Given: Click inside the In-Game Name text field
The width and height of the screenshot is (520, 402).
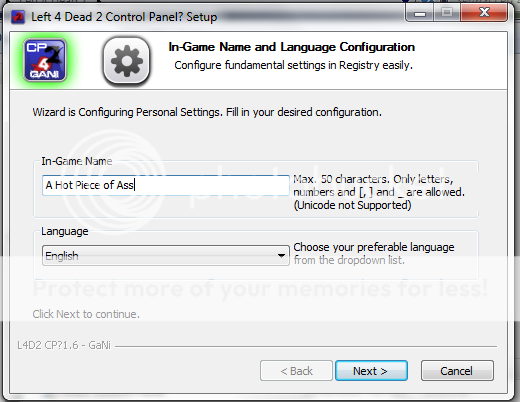Looking at the screenshot, I should click(166, 185).
